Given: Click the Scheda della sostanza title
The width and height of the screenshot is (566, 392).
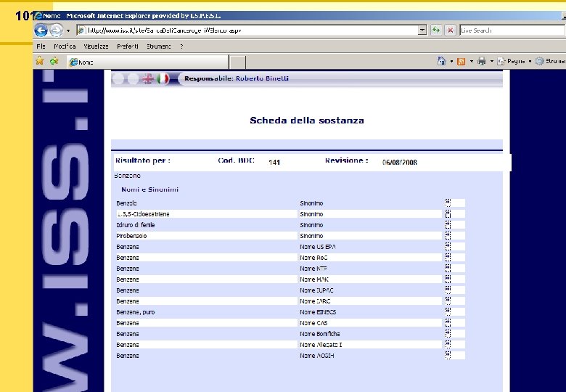Looking at the screenshot, I should coord(307,121).
